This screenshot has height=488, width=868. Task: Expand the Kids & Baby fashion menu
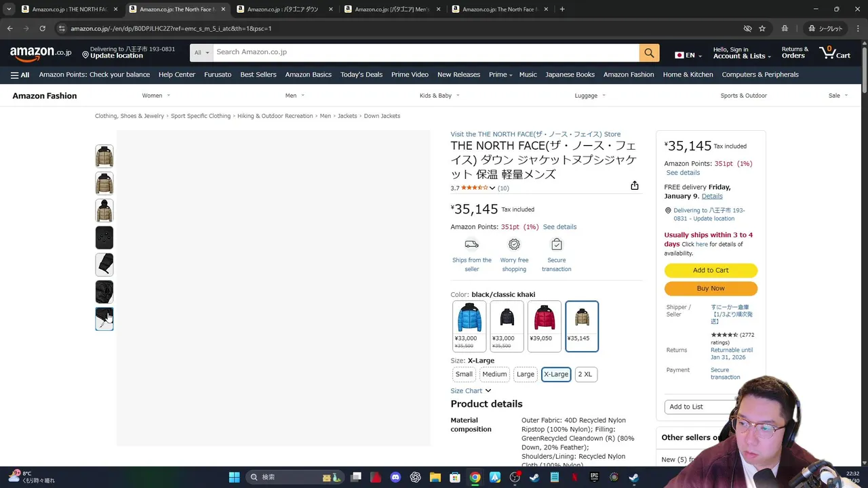pyautogui.click(x=439, y=96)
